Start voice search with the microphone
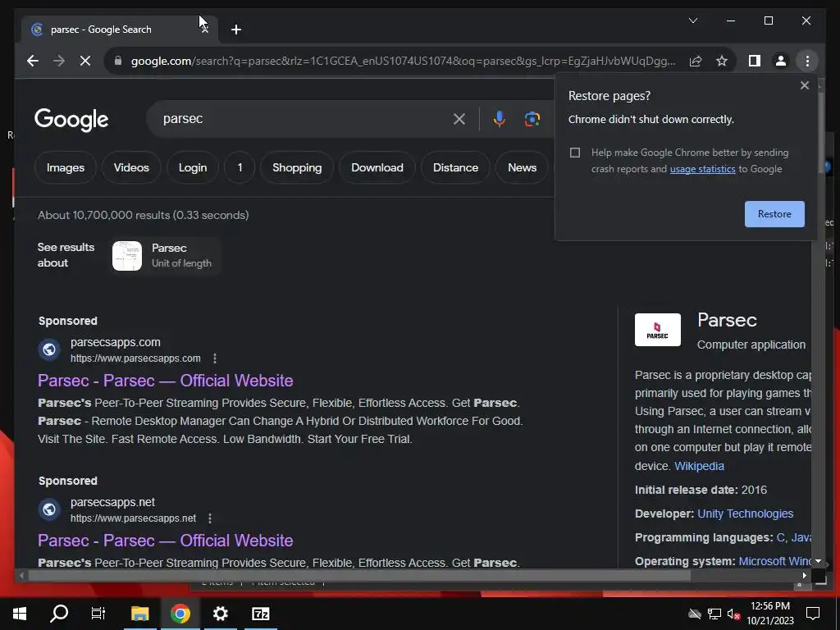This screenshot has width=840, height=630. (x=500, y=119)
